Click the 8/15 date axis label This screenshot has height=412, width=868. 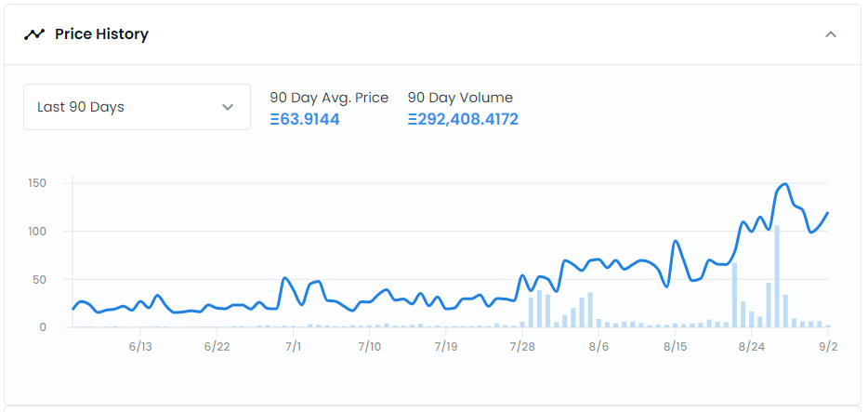[675, 347]
